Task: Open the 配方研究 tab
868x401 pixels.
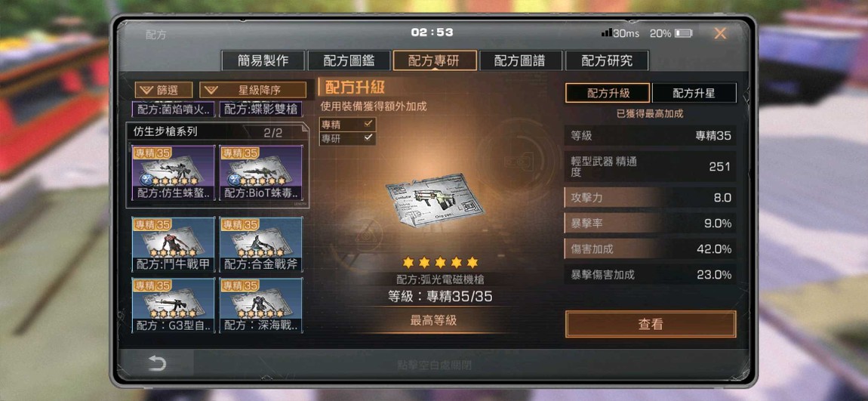Action: pyautogui.click(x=607, y=60)
